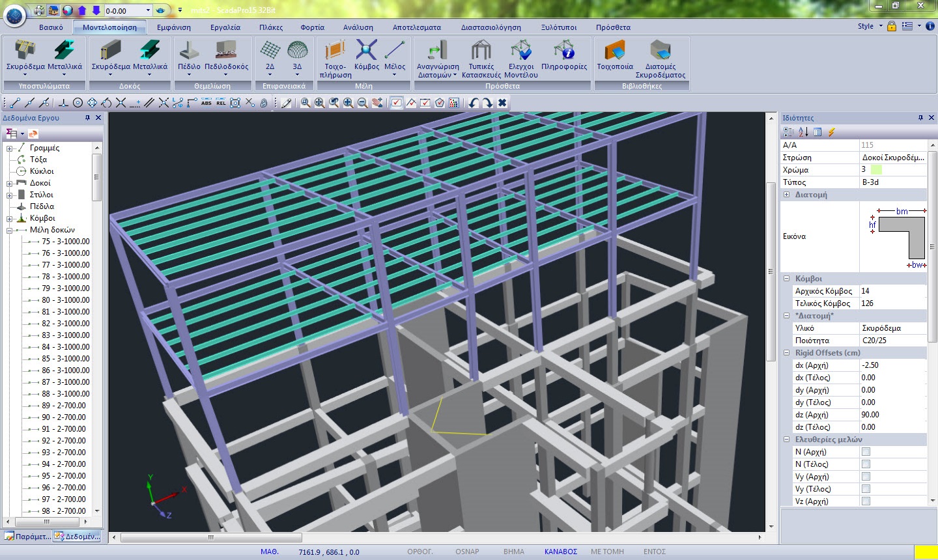Run Έλεγχοι Μοντέλου model check
This screenshot has width=938, height=560.
[x=521, y=59]
